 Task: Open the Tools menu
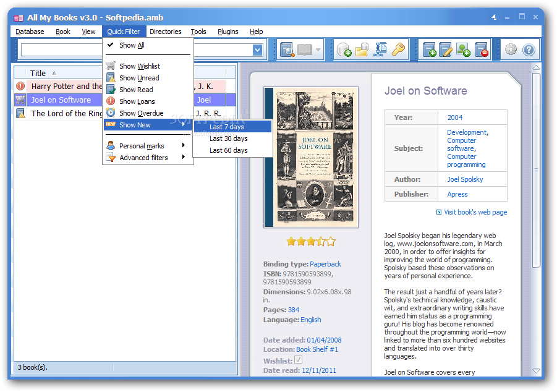pyautogui.click(x=198, y=32)
